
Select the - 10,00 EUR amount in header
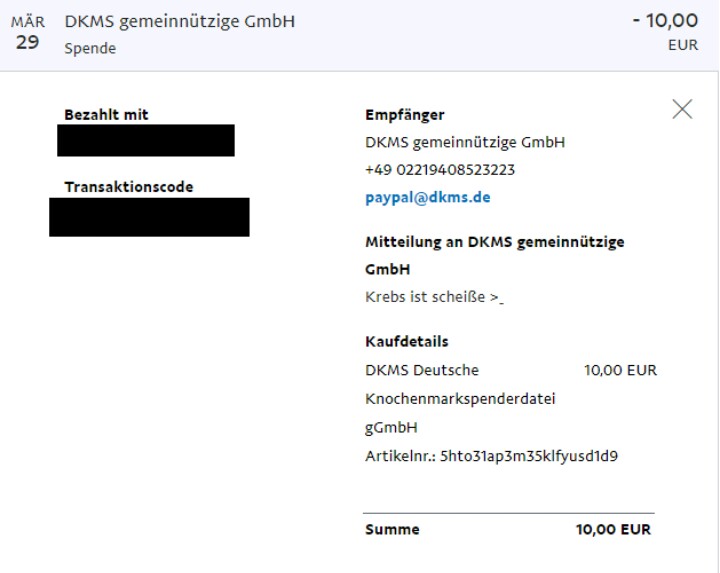point(665,32)
